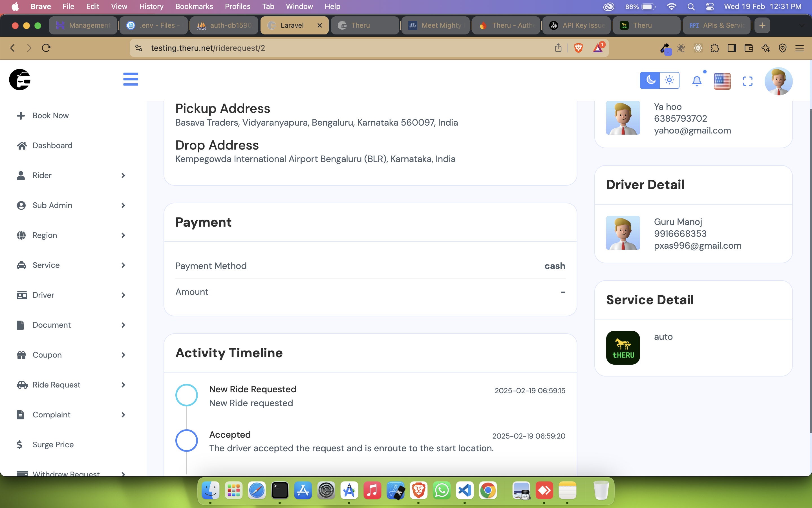Switch to light mode sun toggle

[669, 80]
